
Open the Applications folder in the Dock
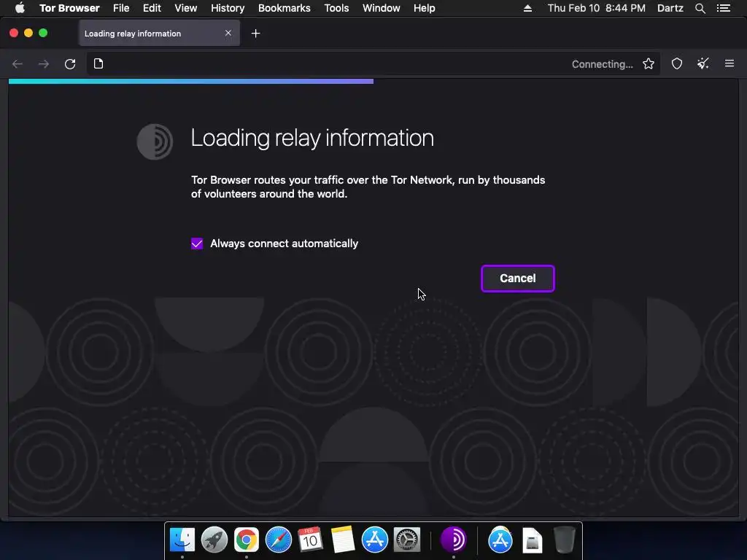click(x=500, y=540)
